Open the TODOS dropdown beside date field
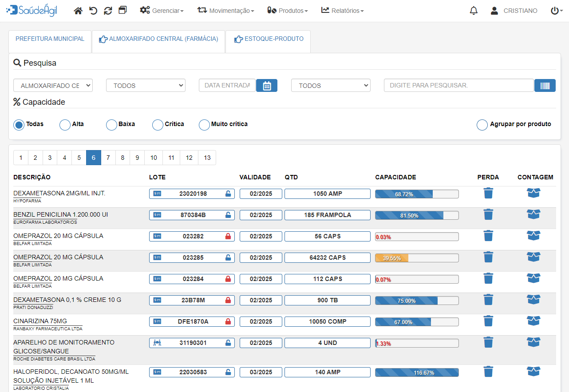The width and height of the screenshot is (569, 392). (x=331, y=86)
